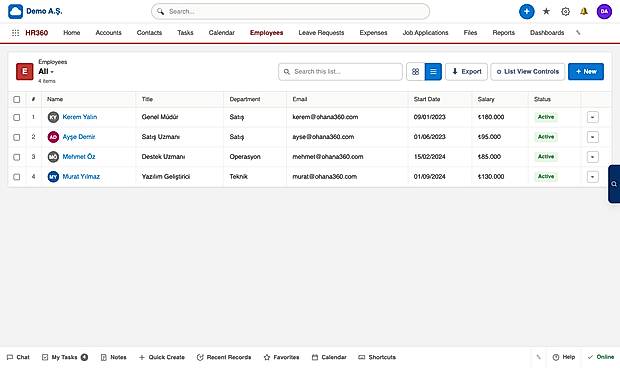Viewport: 620px width, 368px height.
Task: Select the Mehmet Öz row checkbox
Action: pos(17,157)
